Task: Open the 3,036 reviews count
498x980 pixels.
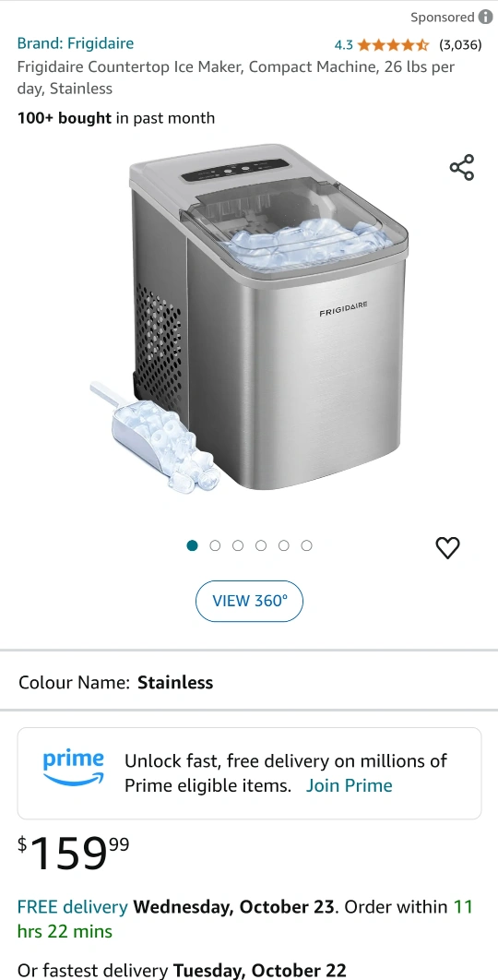Action: tap(460, 44)
